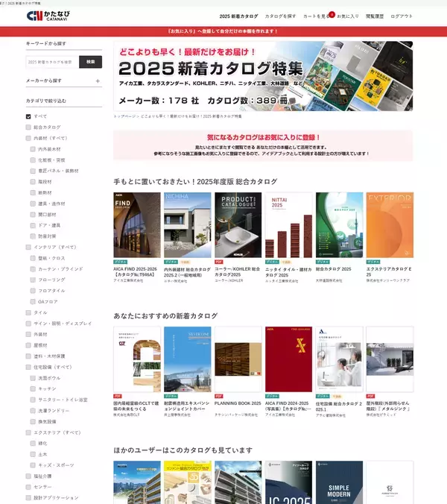Click the PLANNING BOOK 2025 title link
The width and height of the screenshot is (447, 504).
coord(238,403)
